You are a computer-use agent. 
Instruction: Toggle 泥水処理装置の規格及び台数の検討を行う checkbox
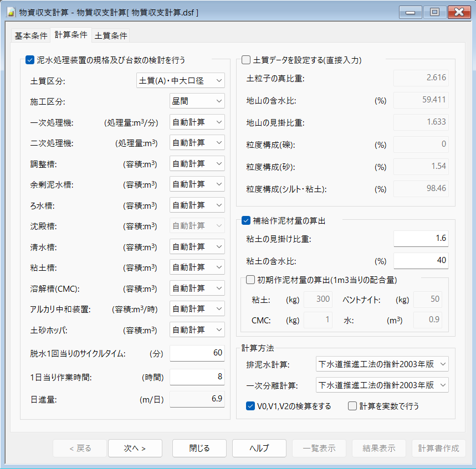(x=30, y=60)
